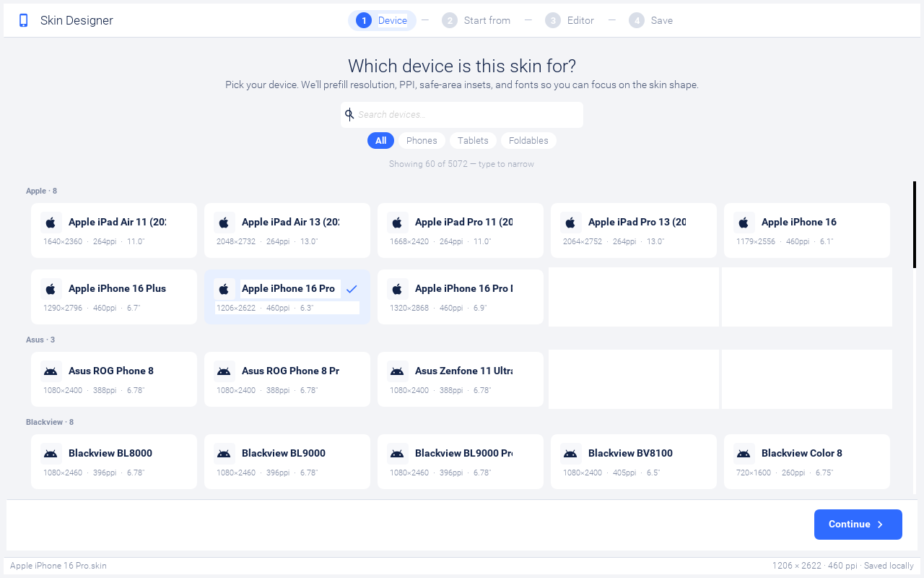The image size is (924, 578).
Task: Click the Saved locally status text
Action: coord(889,566)
